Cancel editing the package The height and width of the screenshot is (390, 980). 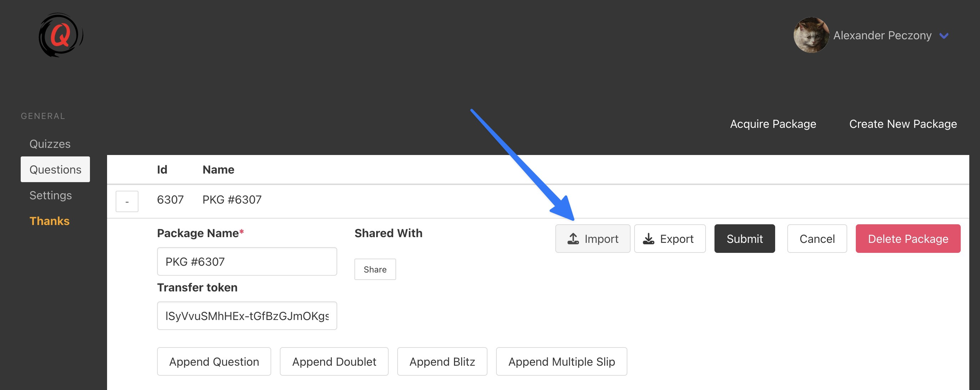[x=817, y=239]
